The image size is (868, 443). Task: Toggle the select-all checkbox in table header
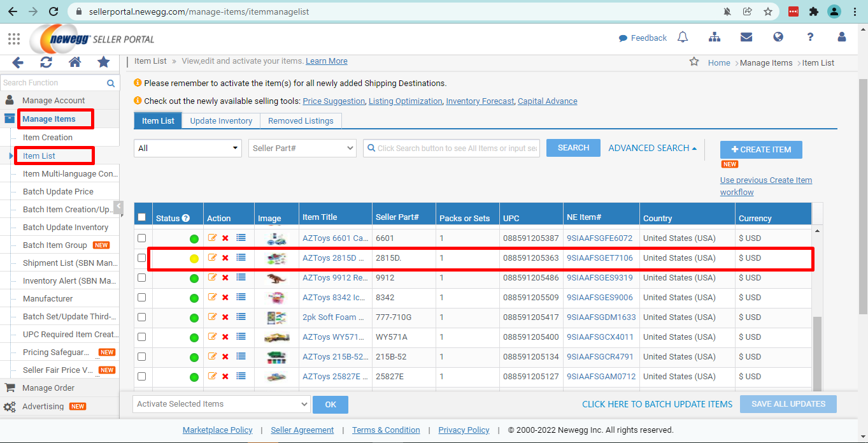click(x=141, y=217)
